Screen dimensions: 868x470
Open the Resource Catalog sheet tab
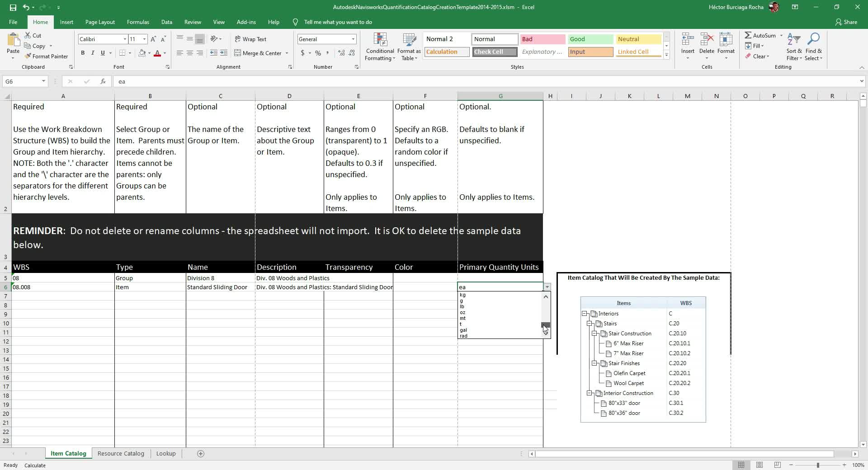point(121,453)
